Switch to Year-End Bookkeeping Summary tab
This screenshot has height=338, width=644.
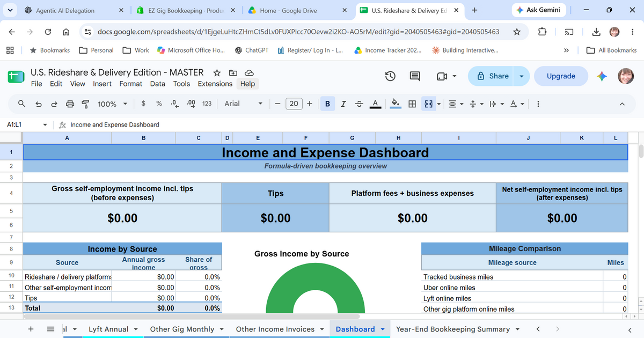pos(453,329)
